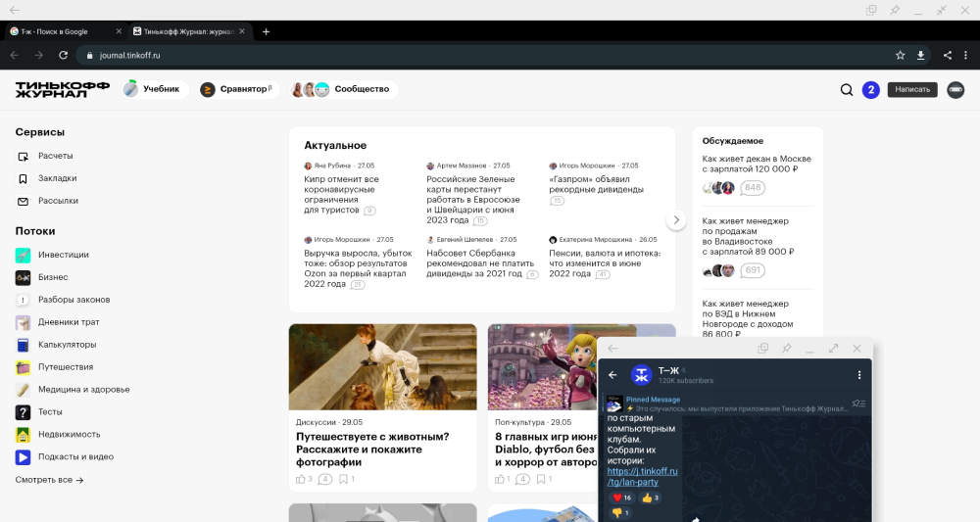
Task: Open the user profile avatar
Action: coord(955,90)
